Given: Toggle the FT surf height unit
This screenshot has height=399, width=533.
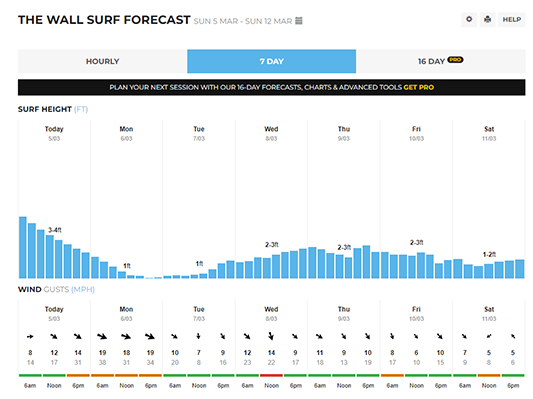Looking at the screenshot, I should click(81, 109).
